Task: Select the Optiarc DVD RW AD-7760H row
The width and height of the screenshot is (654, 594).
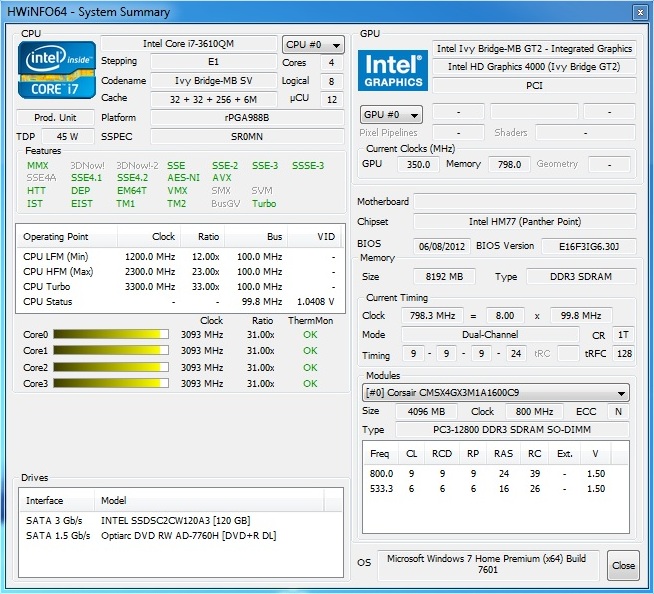Action: 181,536
